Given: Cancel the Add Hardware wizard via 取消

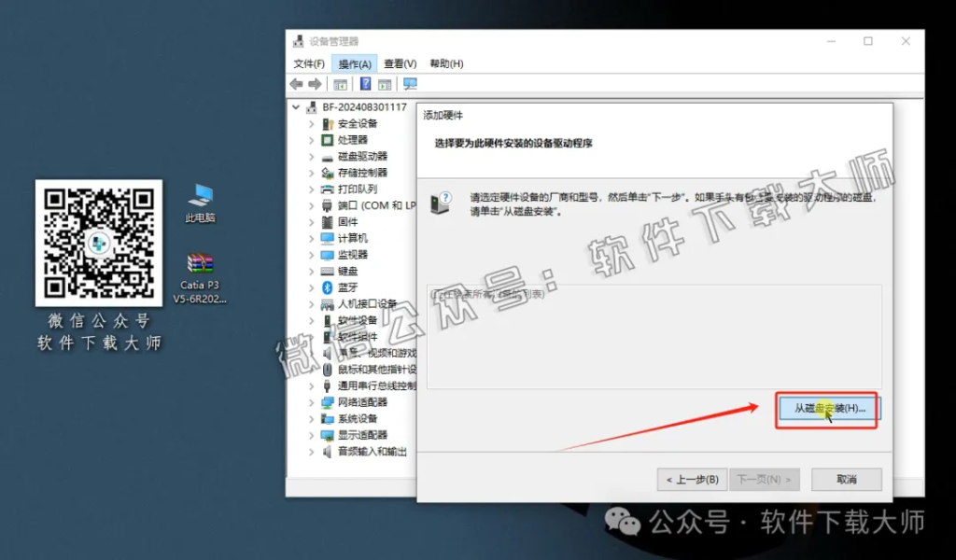Looking at the screenshot, I should coord(846,479).
